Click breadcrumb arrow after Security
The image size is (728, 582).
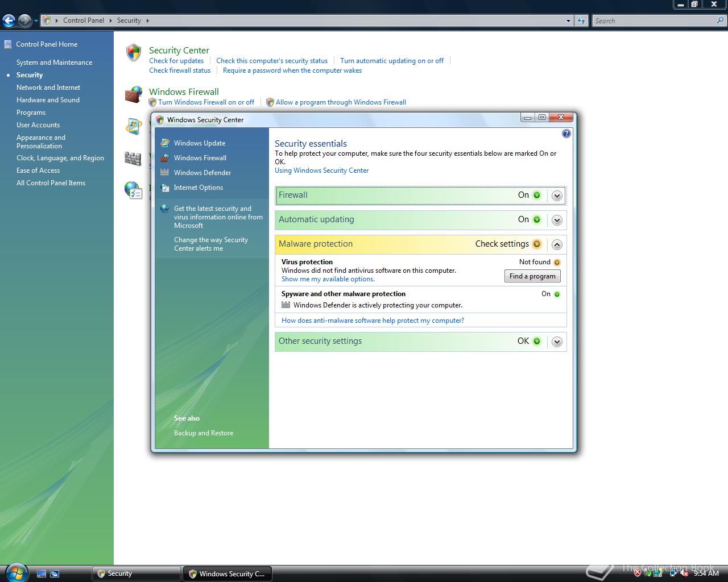point(147,20)
